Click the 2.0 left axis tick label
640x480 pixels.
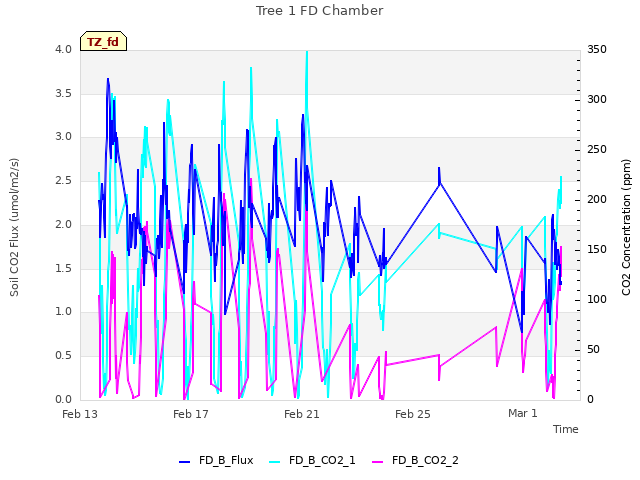point(63,224)
